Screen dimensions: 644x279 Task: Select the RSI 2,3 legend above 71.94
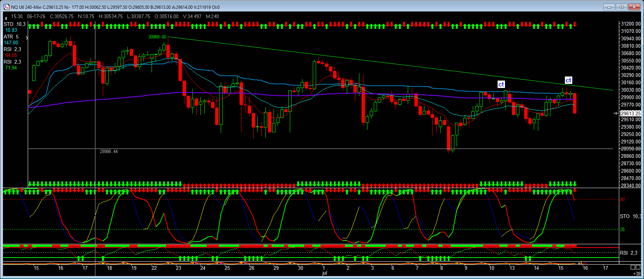pos(13,62)
